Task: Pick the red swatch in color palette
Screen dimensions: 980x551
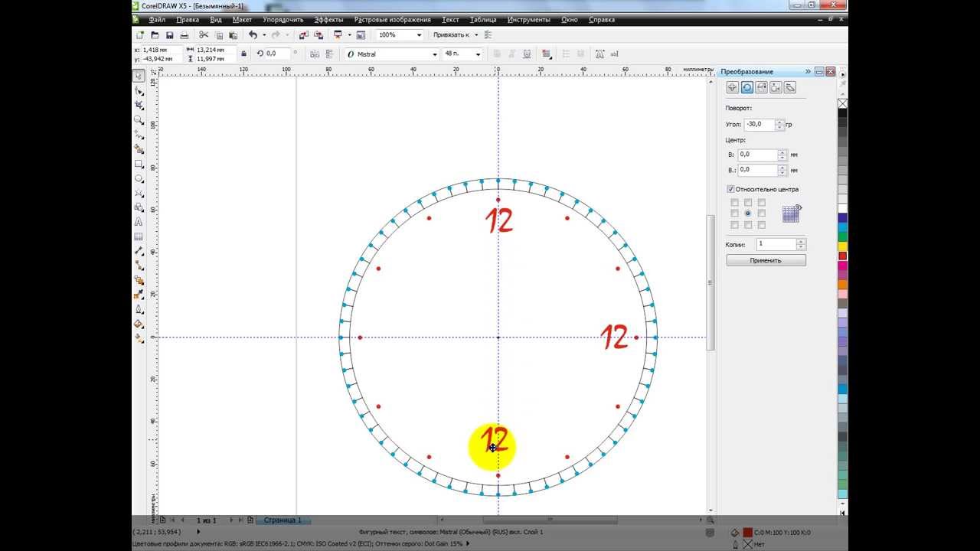Action: [843, 256]
